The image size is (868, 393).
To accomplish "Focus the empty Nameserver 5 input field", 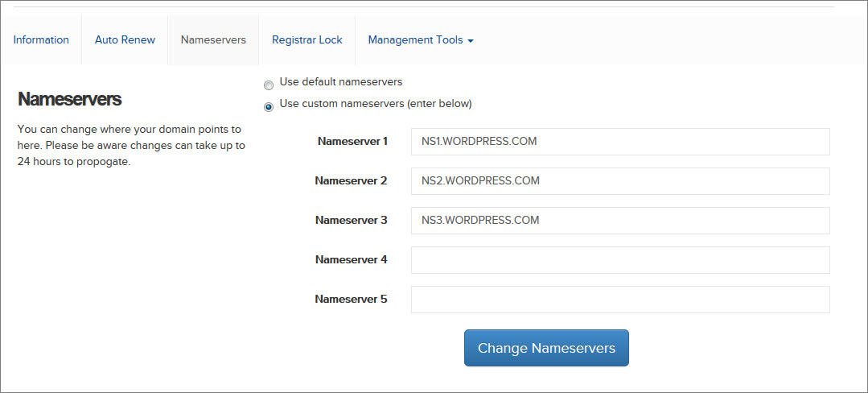I will point(619,300).
